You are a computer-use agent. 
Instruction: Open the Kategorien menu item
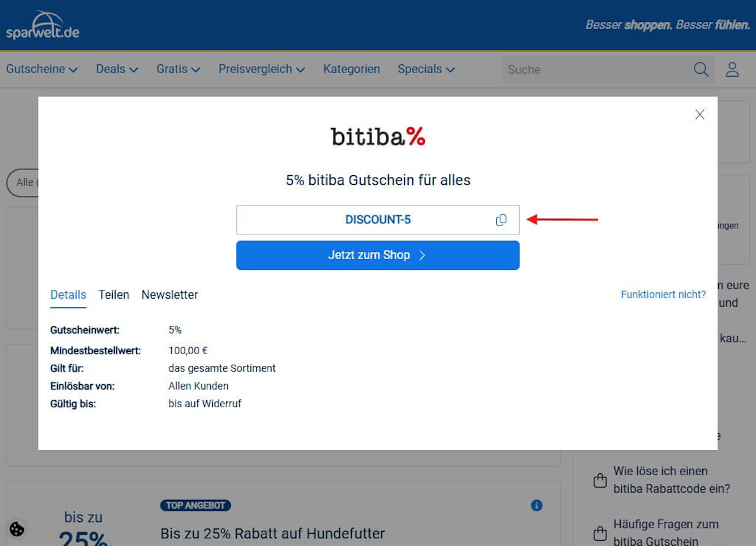click(x=351, y=69)
